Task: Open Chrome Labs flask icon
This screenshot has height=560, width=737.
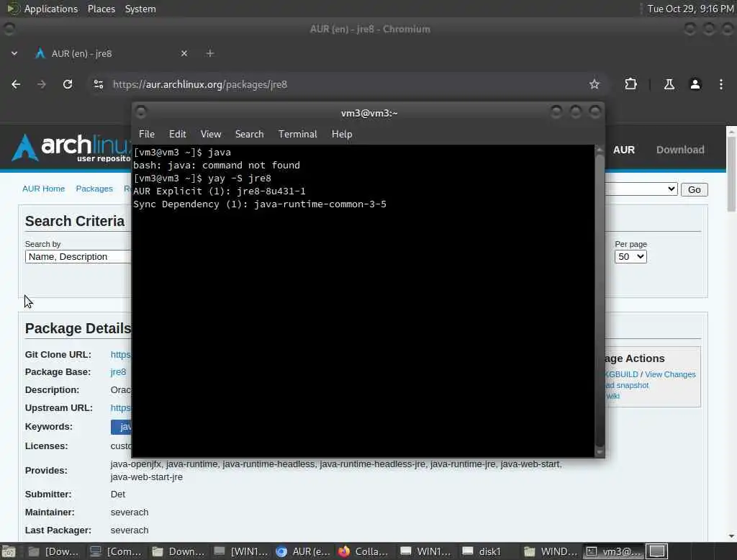Action: [x=669, y=84]
